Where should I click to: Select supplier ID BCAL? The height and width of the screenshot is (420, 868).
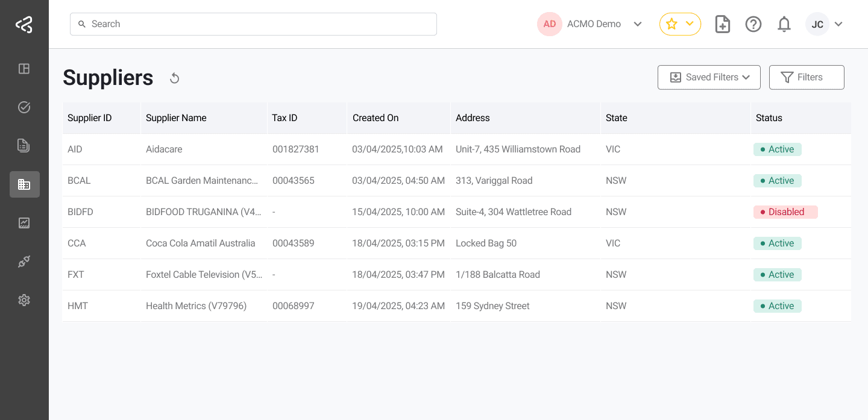pyautogui.click(x=79, y=181)
